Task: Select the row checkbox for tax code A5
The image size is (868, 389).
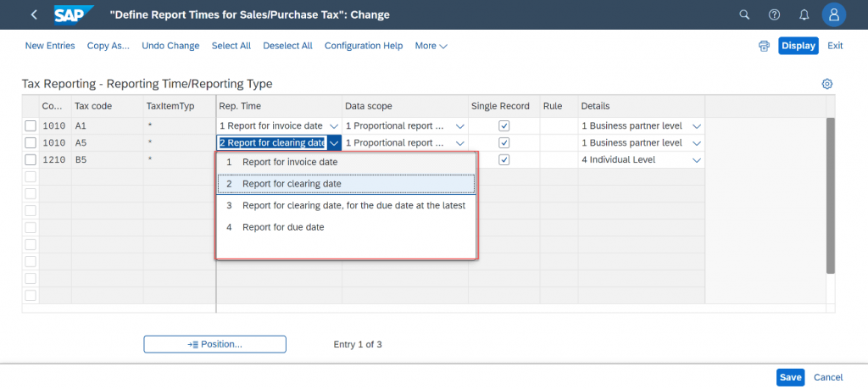Action: (31, 142)
